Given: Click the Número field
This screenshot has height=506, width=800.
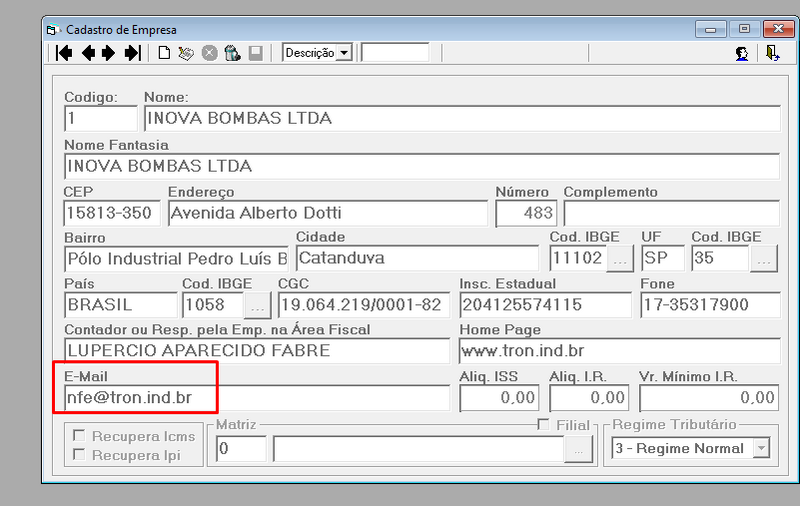Looking at the screenshot, I should [526, 213].
